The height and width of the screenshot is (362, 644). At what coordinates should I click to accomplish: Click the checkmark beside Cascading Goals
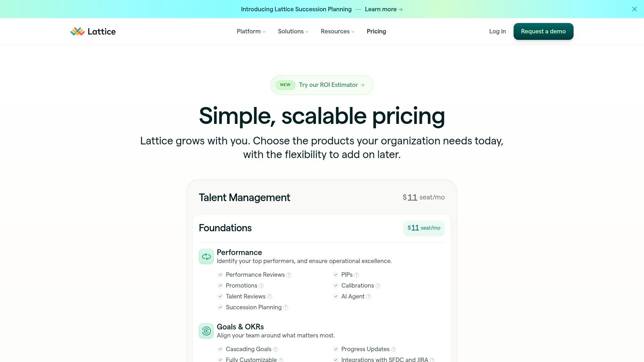221,349
